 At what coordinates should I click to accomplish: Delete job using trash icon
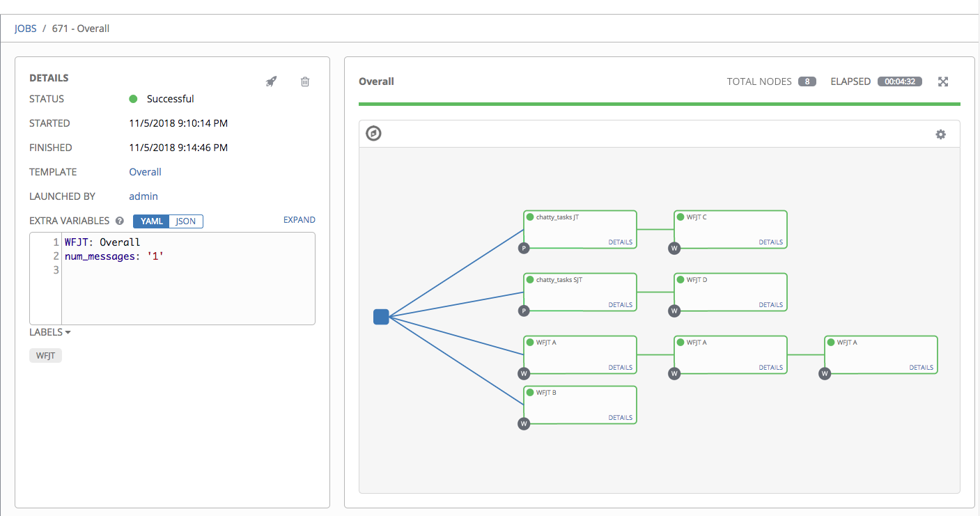click(305, 81)
